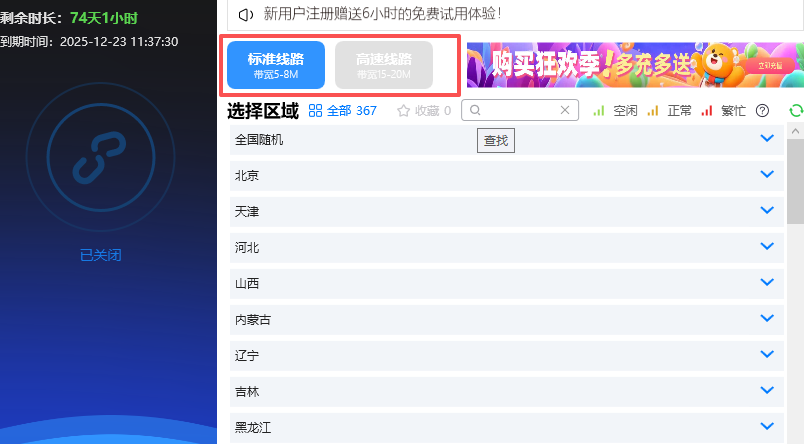Open the 购买狂欢季 promotion banner
The height and width of the screenshot is (444, 810).
click(x=635, y=65)
